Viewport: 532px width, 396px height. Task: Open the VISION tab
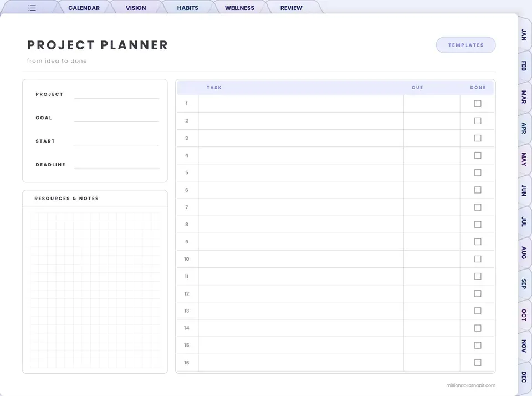(136, 8)
